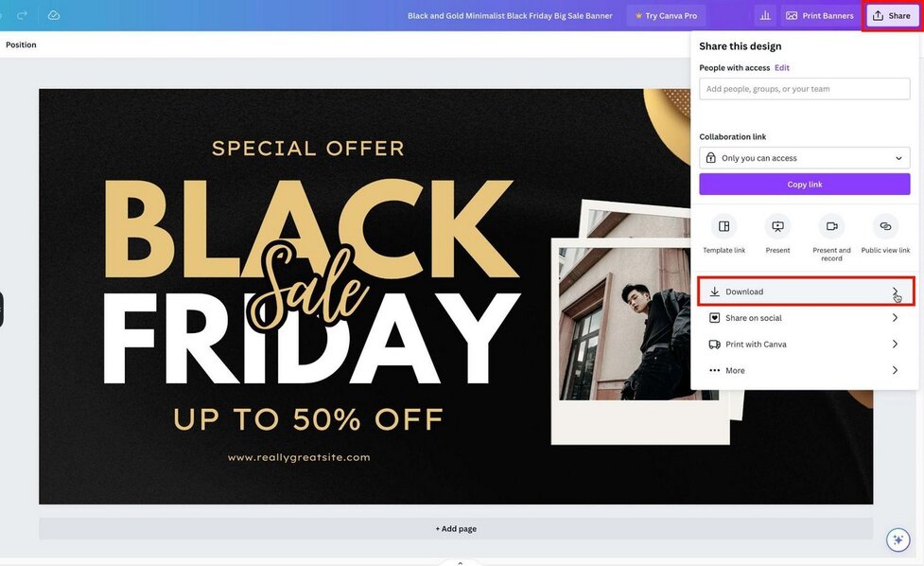924x566 pixels.
Task: Click the redo arrow icon
Action: (x=22, y=15)
